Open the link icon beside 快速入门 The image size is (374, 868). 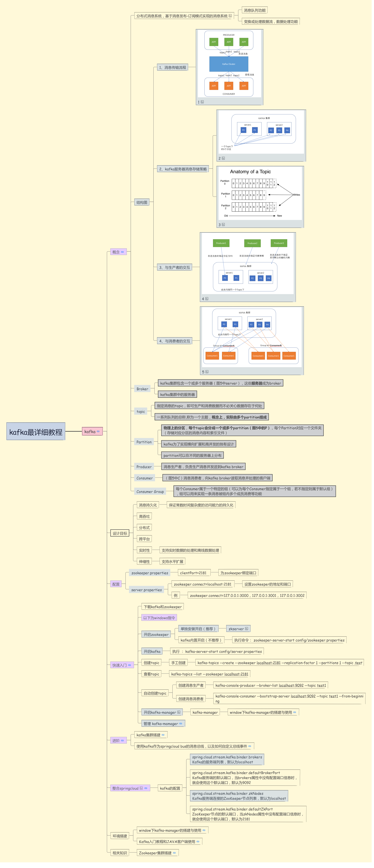tap(130, 669)
